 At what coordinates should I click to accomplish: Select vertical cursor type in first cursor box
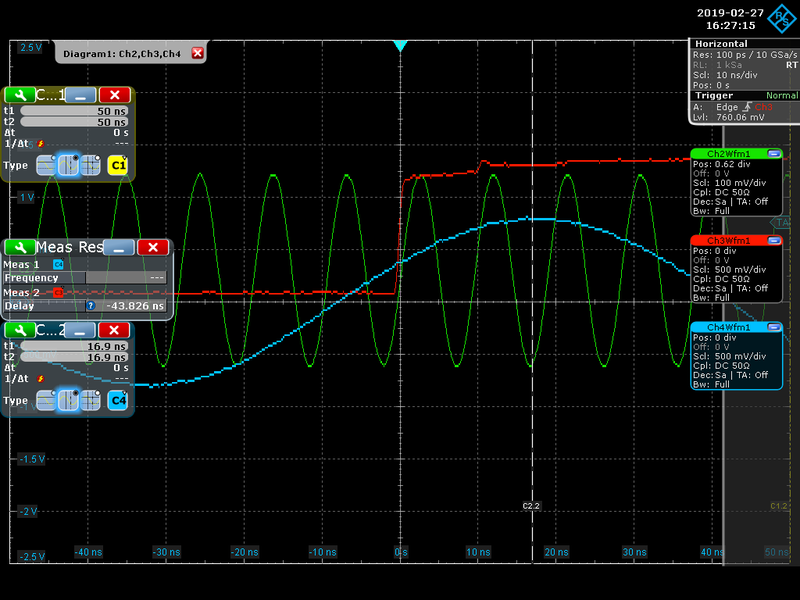[x=68, y=165]
